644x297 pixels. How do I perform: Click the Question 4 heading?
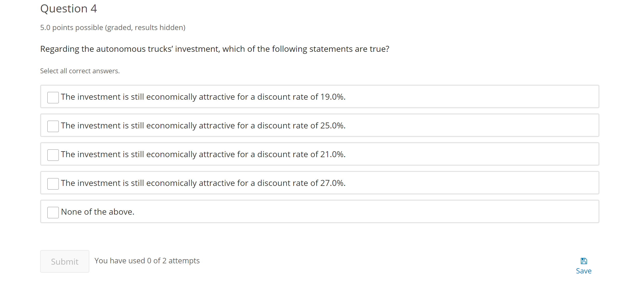tap(69, 8)
